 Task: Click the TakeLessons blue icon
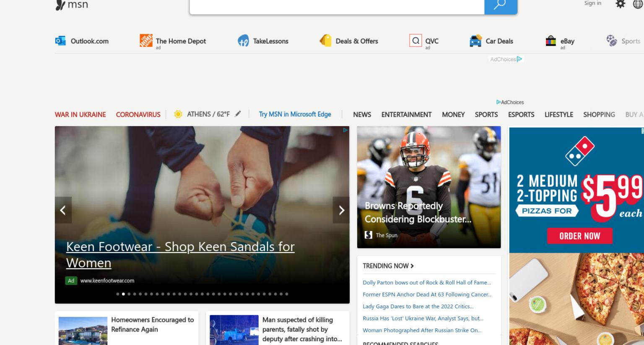(243, 41)
